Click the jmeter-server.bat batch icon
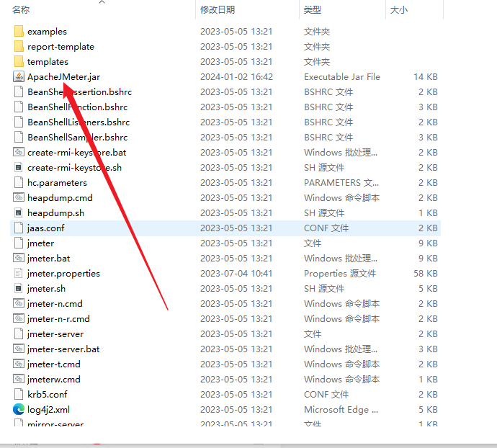This screenshot has width=497, height=448. coord(19,349)
